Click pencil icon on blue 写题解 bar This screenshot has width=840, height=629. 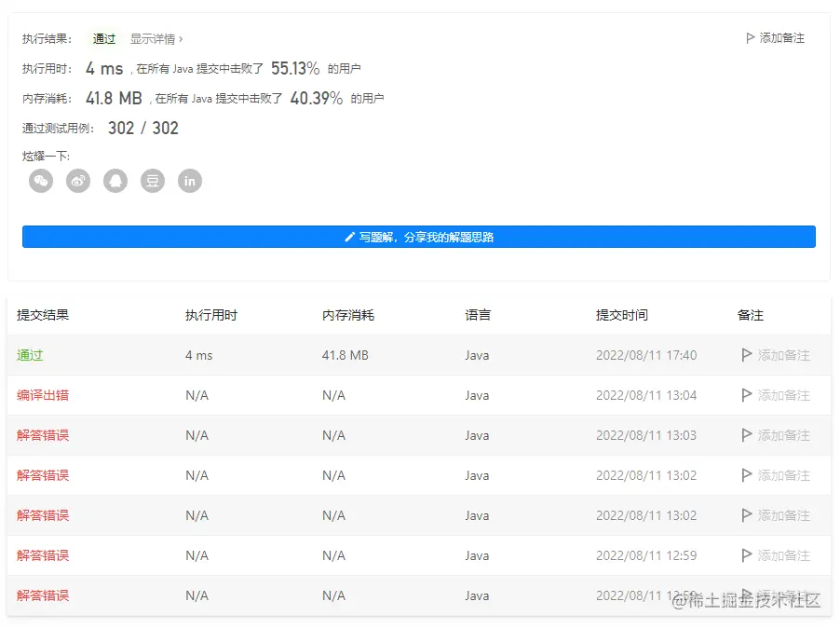coord(350,237)
